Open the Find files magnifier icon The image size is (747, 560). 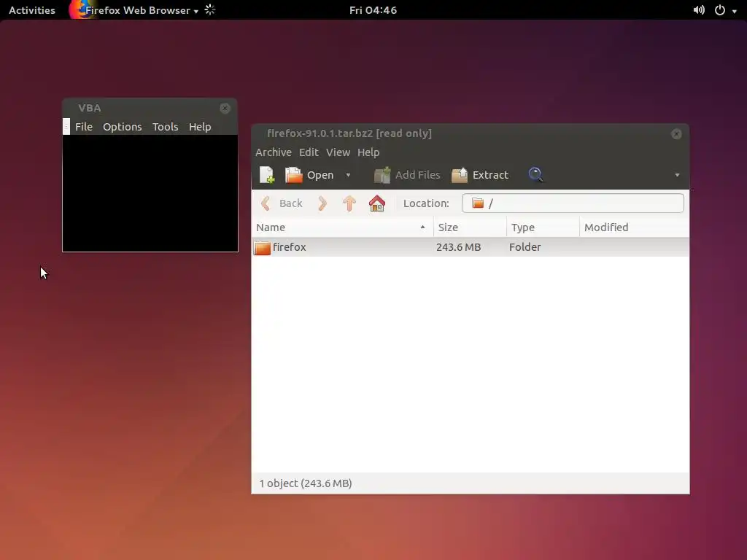(535, 175)
